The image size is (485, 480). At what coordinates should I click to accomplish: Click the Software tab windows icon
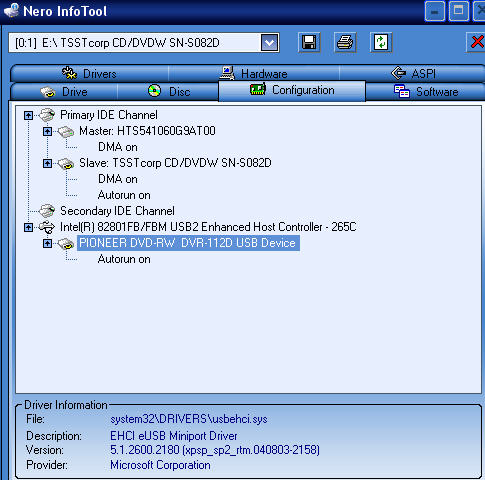(x=402, y=91)
